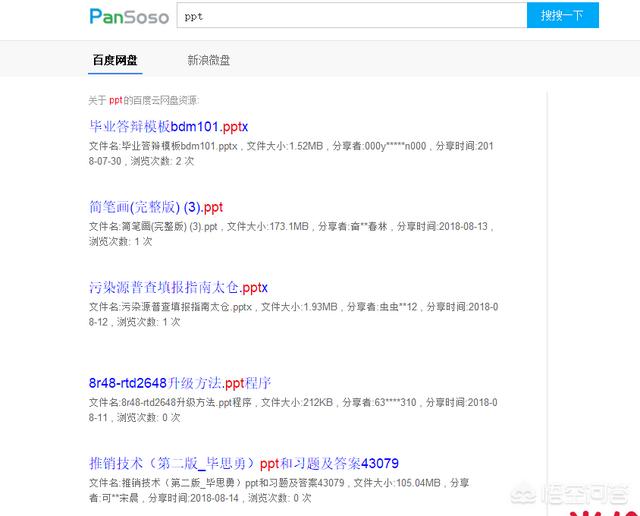
Task: Open the 毕业答辩模板bdm101.pptx result link
Action: pyautogui.click(x=169, y=127)
